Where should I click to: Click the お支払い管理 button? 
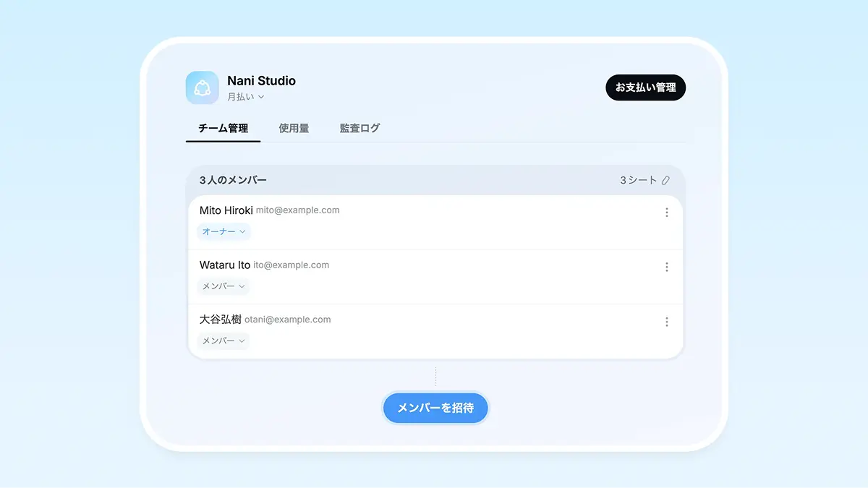pyautogui.click(x=645, y=87)
